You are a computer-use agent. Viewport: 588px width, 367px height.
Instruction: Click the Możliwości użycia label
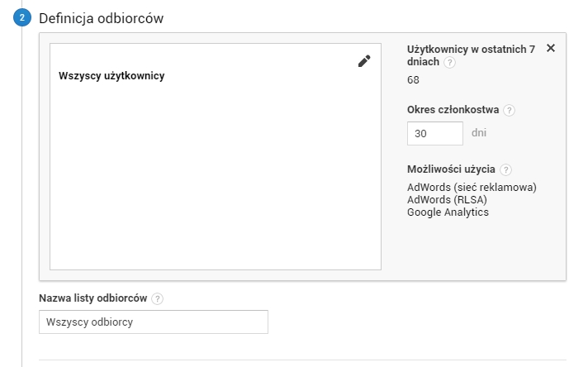point(451,169)
